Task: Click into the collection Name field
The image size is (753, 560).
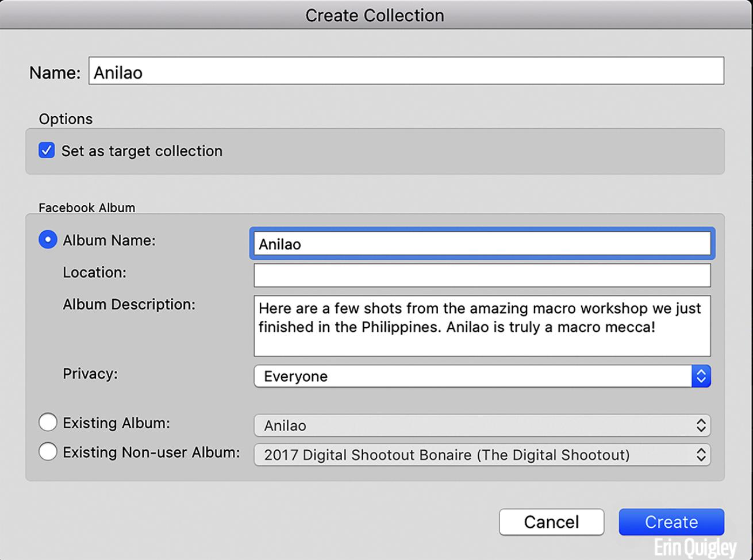Action: coord(406,72)
